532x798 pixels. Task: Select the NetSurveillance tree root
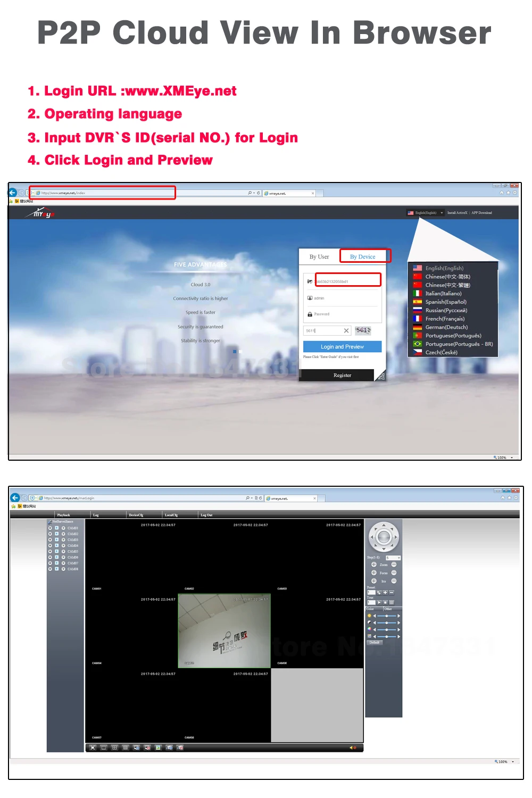pyautogui.click(x=62, y=521)
